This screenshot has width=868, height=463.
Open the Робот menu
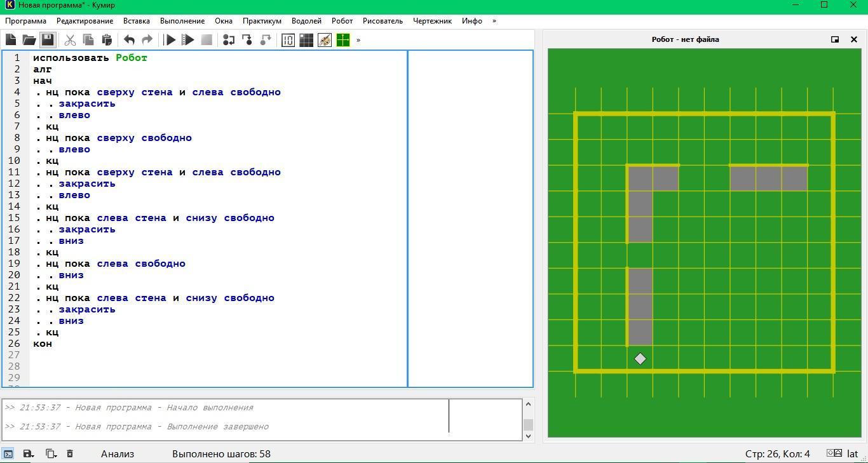click(342, 21)
